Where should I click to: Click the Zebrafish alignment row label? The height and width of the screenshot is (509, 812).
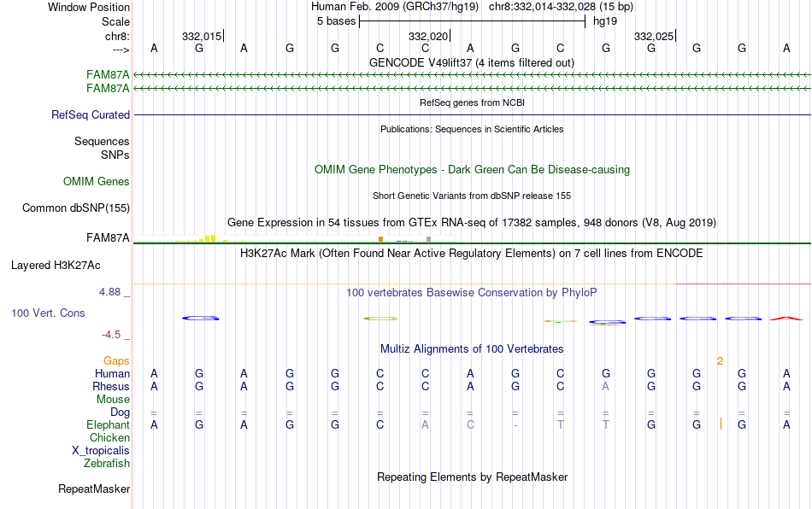(x=107, y=463)
